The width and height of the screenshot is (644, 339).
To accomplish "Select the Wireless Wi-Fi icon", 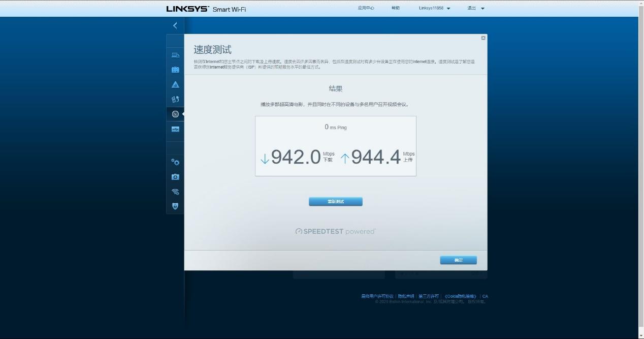I will click(175, 191).
